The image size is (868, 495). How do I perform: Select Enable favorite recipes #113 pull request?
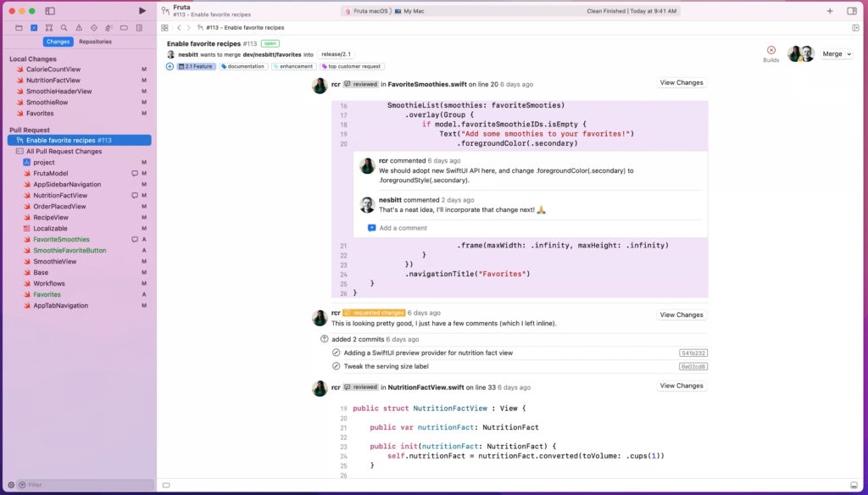pos(79,140)
